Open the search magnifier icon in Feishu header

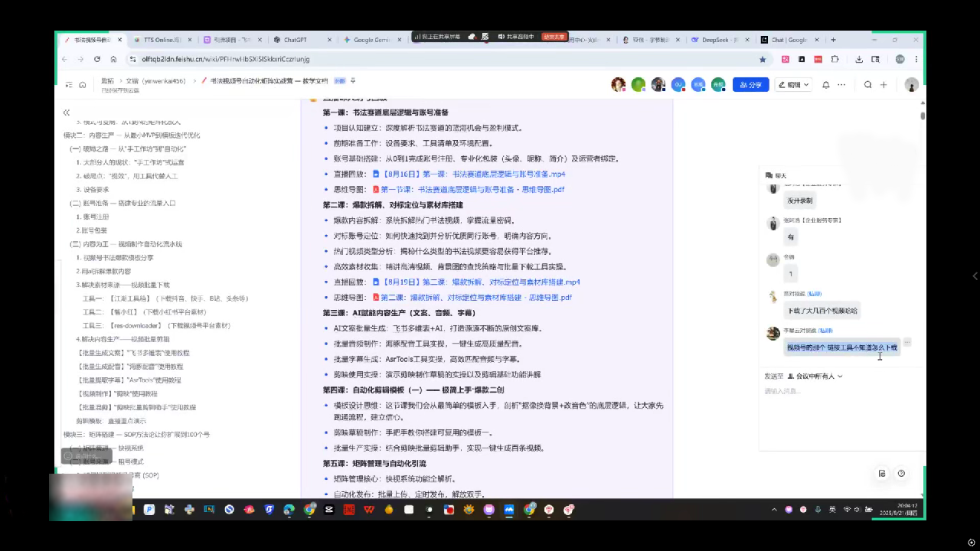coord(867,85)
